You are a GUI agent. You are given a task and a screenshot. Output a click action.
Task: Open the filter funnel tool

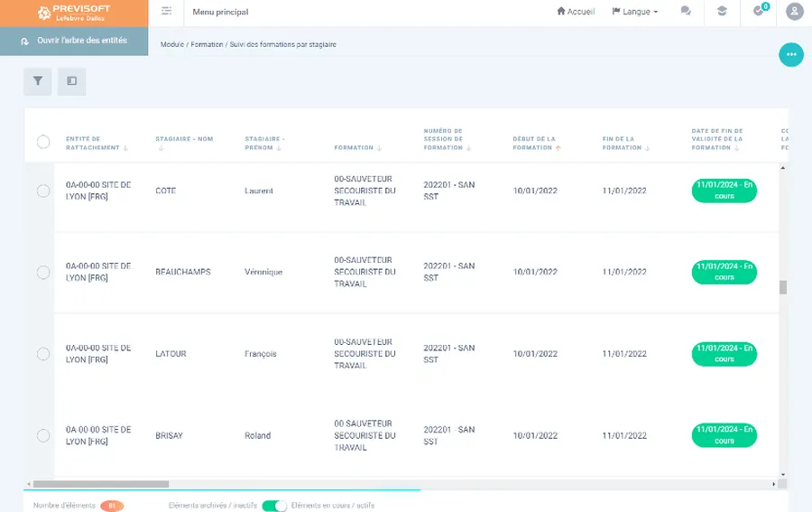(37, 81)
